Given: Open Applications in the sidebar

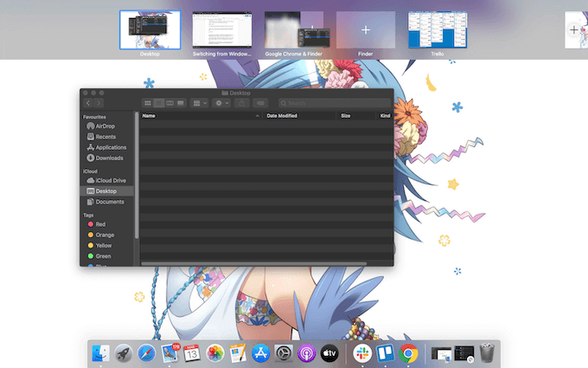Looking at the screenshot, I should tap(106, 147).
